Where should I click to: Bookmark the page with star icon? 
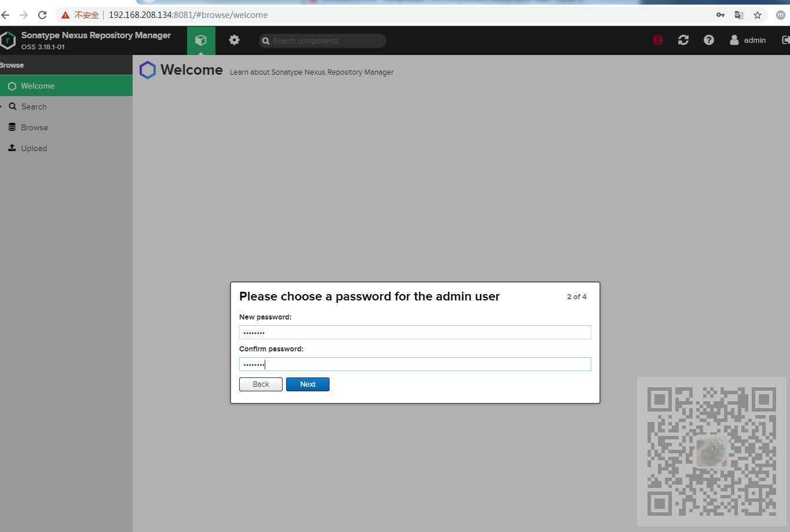click(758, 15)
